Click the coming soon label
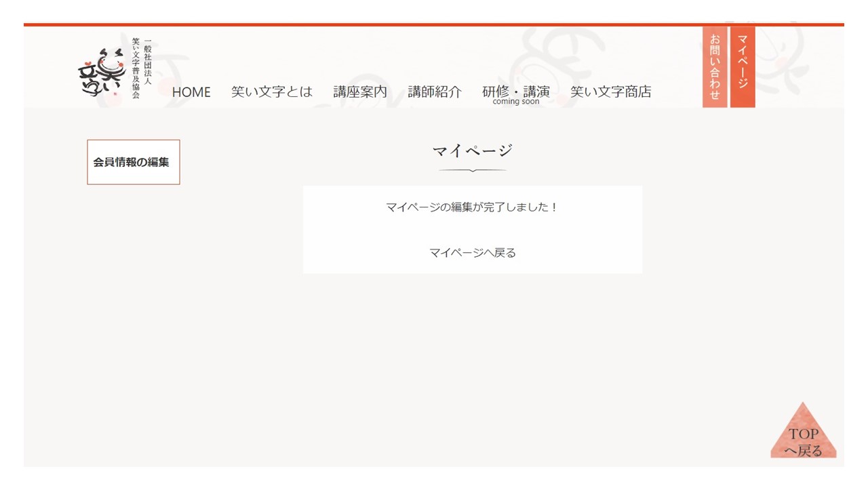Viewport: 868px width, 488px height. coord(516,102)
